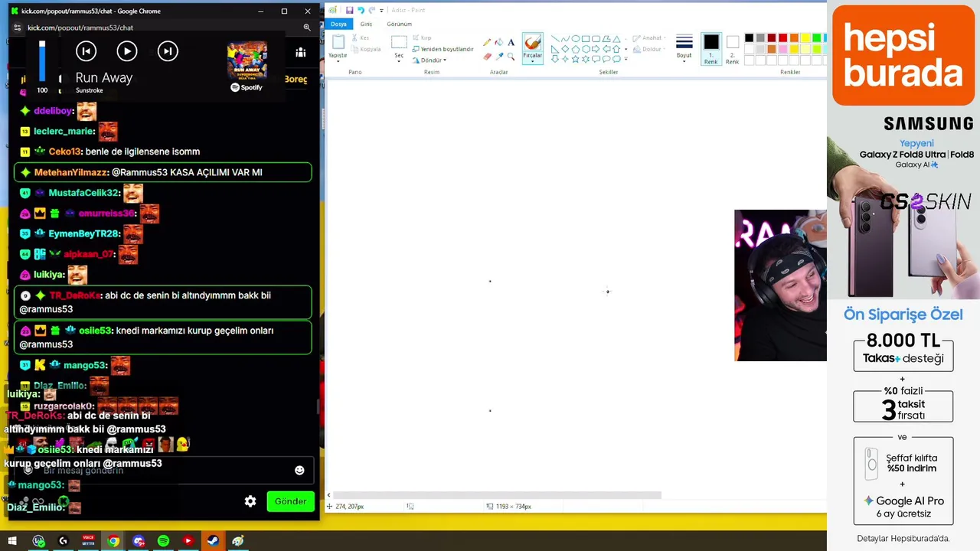Image resolution: width=980 pixels, height=551 pixels.
Task: Save the Paint drawing from quick access
Action: tap(349, 10)
